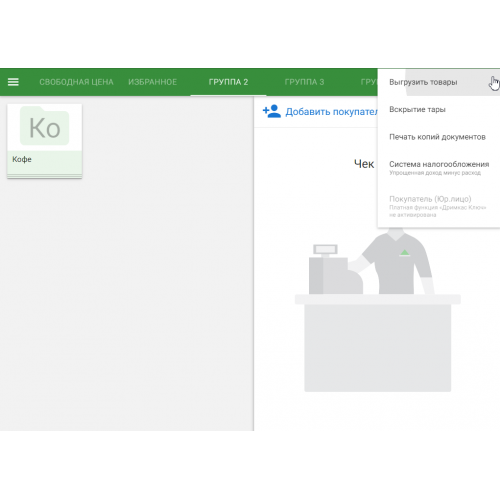Click the cash register picture on counter
Image resolution: width=500 pixels, height=500 pixels.
coord(336,269)
